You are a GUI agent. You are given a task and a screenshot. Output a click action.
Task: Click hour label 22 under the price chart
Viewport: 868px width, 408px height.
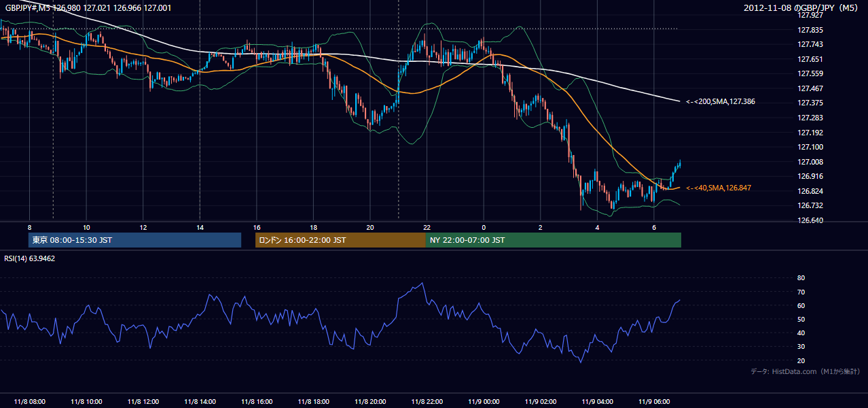pyautogui.click(x=427, y=227)
